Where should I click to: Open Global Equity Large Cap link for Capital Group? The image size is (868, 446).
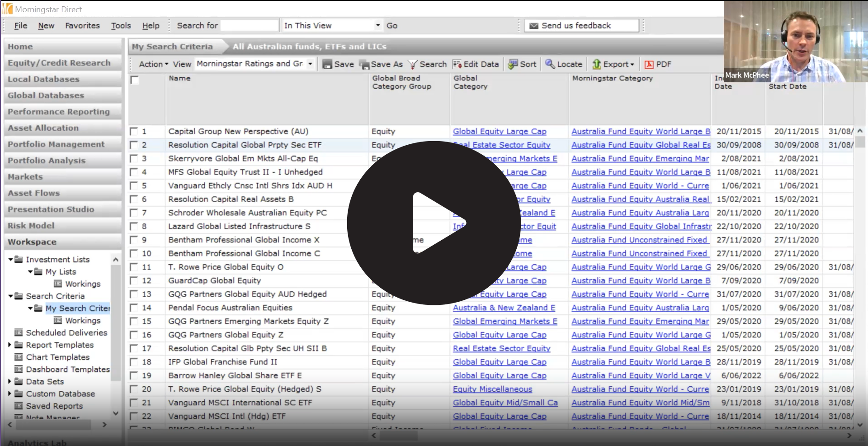tap(500, 131)
